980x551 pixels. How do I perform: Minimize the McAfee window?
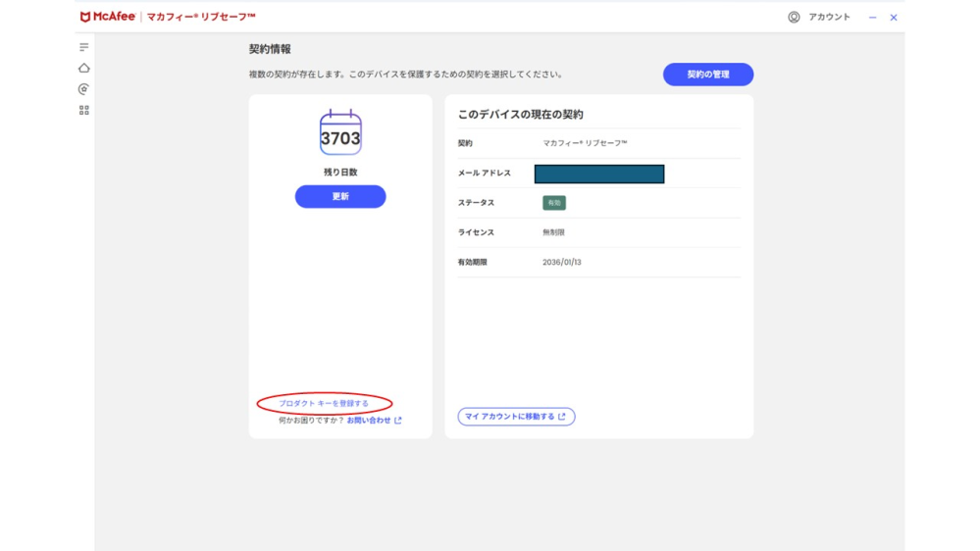[872, 18]
